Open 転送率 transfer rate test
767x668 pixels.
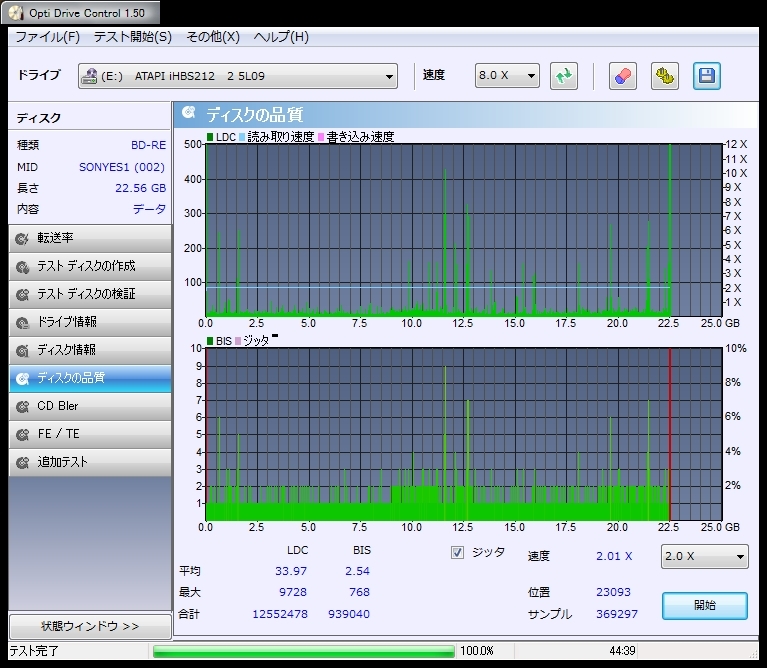click(x=89, y=238)
